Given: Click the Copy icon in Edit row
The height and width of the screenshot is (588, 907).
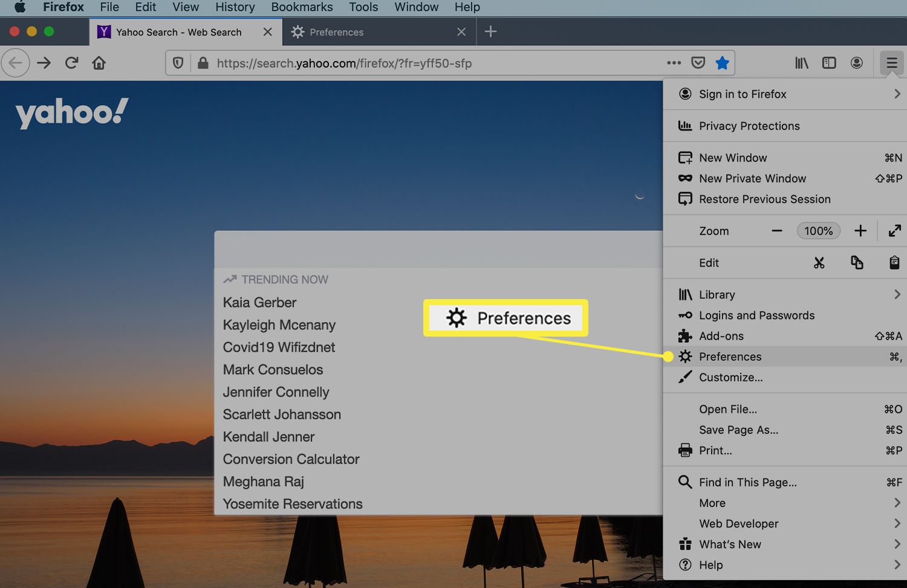Looking at the screenshot, I should [857, 263].
